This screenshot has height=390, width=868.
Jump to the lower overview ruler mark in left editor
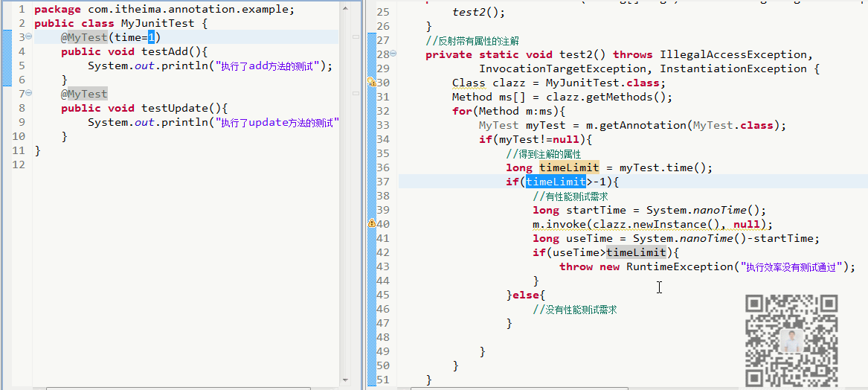356,93
